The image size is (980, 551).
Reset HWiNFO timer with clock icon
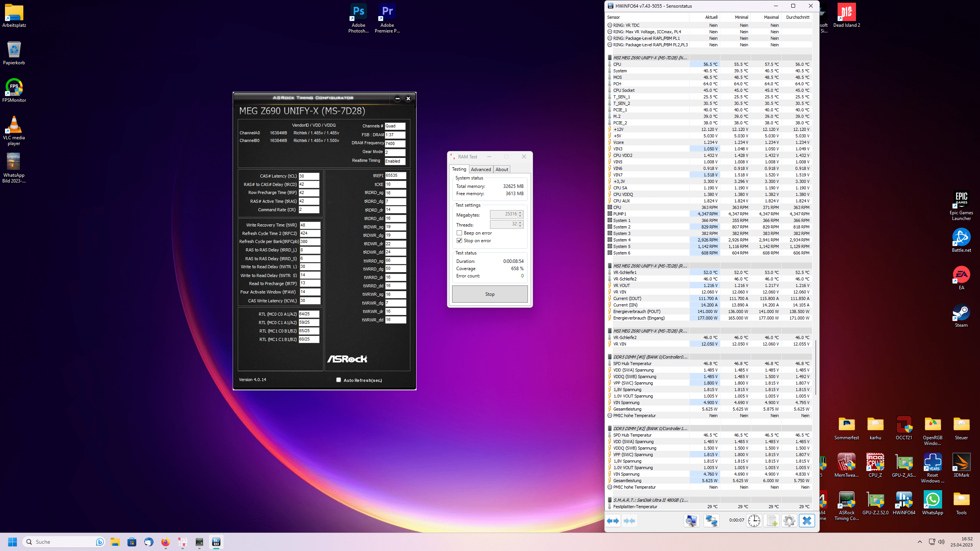[754, 521]
